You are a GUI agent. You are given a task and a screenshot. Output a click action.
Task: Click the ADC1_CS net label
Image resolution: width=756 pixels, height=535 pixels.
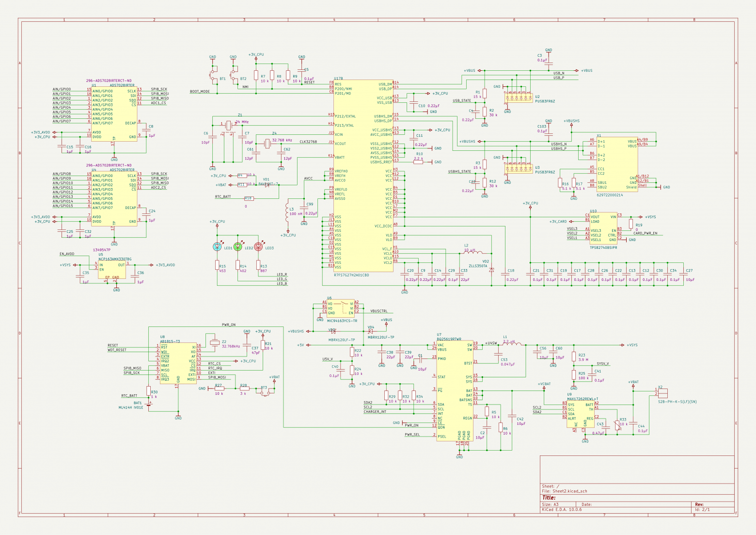click(x=158, y=103)
